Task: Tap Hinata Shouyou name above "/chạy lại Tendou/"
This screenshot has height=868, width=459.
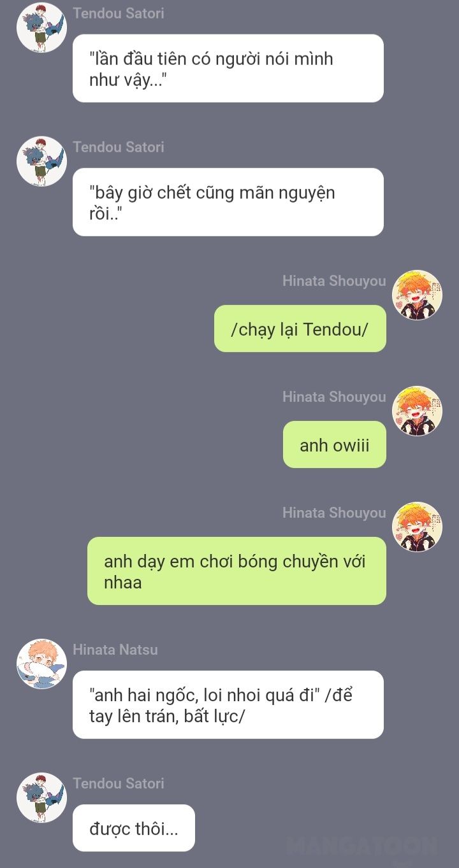Action: tap(334, 281)
